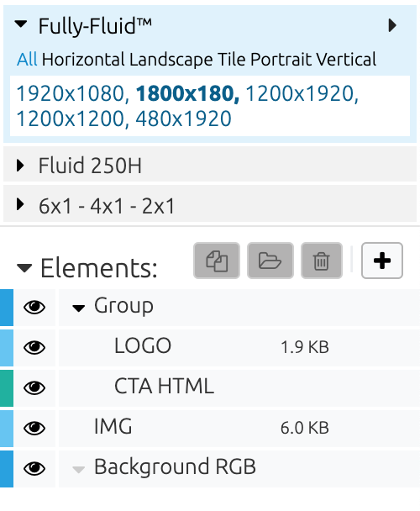Click the duplicate elements icon
Image resolution: width=420 pixels, height=511 pixels.
[217, 261]
